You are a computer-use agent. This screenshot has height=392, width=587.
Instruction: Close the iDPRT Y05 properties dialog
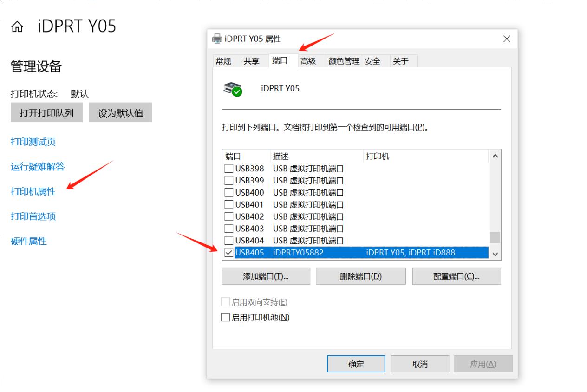point(507,39)
